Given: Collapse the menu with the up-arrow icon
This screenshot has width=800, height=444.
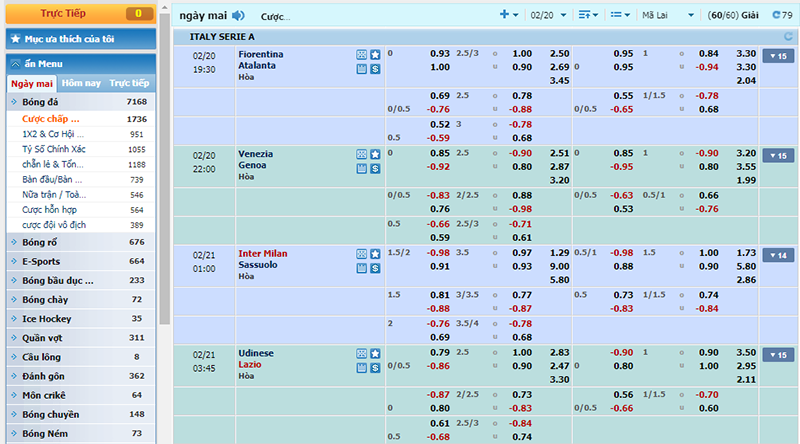Looking at the screenshot, I should coord(16,63).
